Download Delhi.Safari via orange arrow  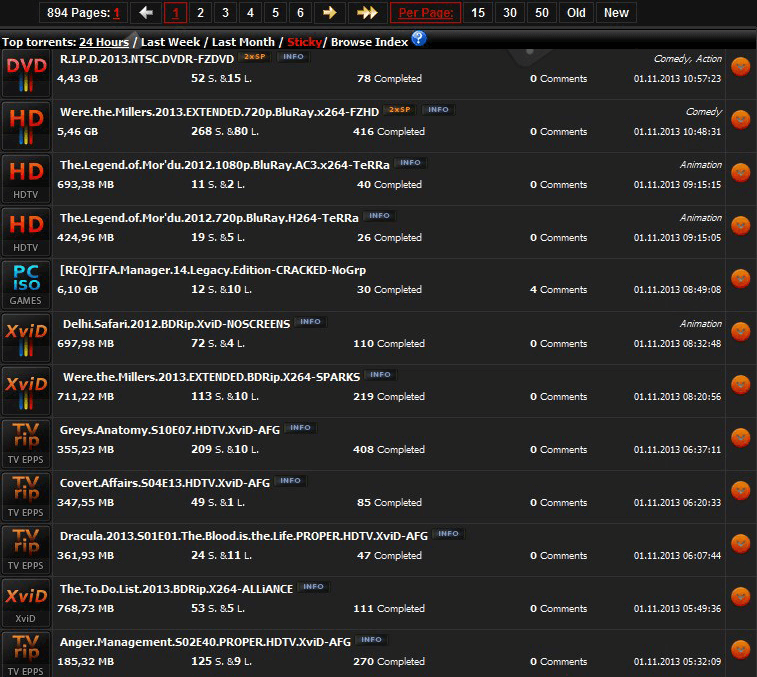(x=740, y=332)
